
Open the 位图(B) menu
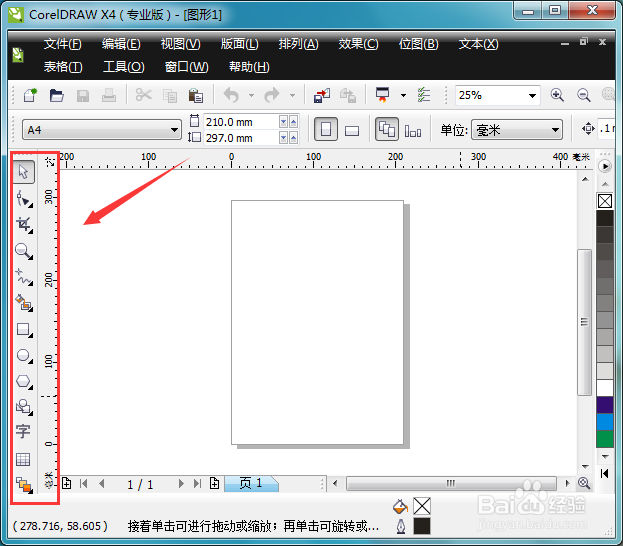[x=418, y=44]
